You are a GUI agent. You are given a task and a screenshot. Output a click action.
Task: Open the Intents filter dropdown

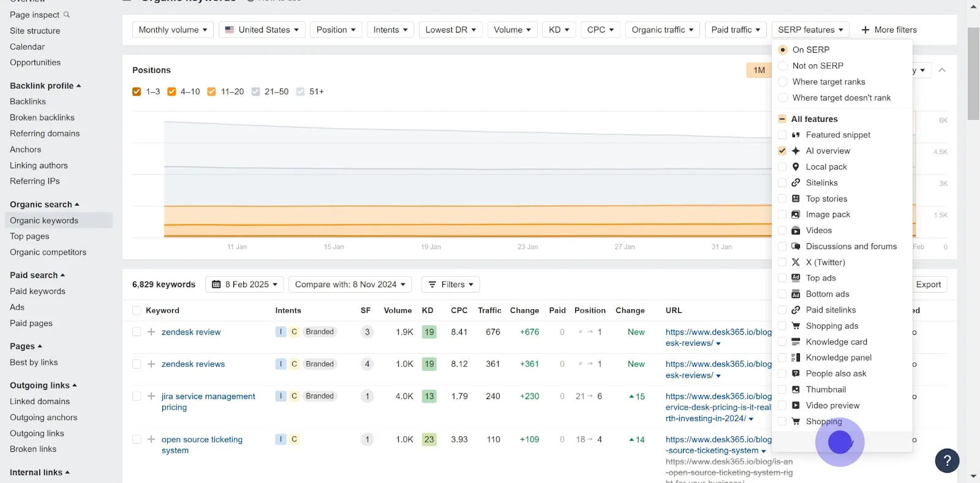tap(390, 29)
